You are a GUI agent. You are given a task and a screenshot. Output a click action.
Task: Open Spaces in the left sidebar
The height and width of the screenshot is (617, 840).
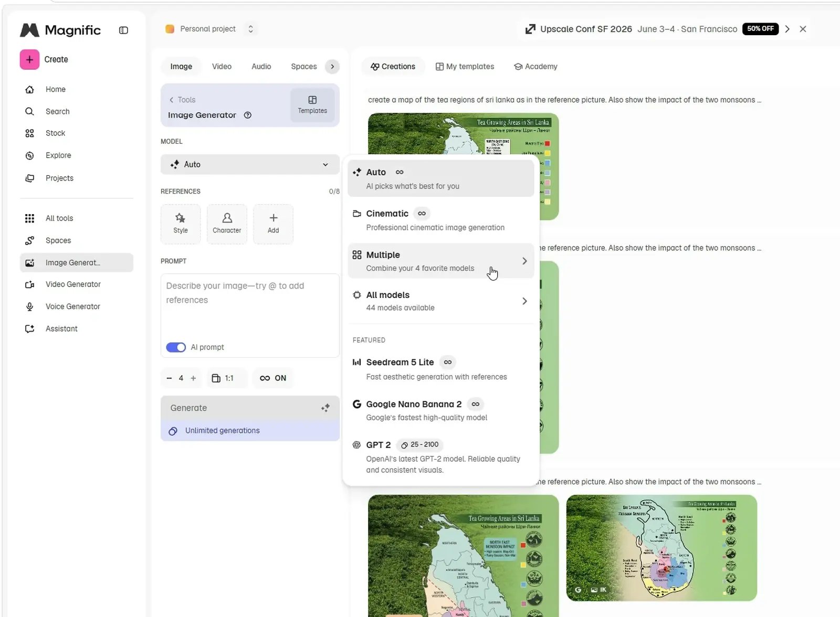tap(58, 240)
